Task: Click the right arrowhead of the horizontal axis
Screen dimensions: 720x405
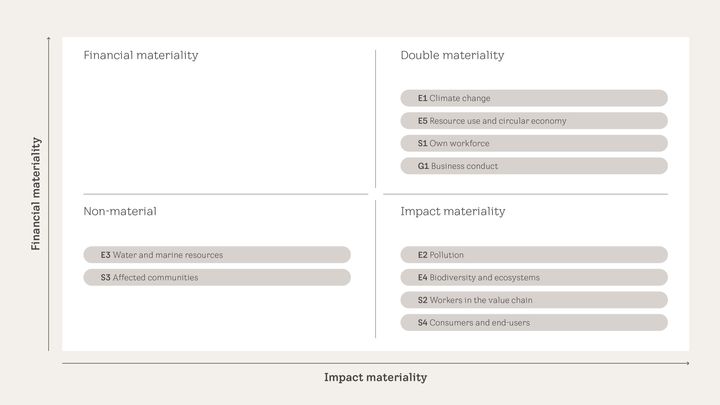Action: 686,364
